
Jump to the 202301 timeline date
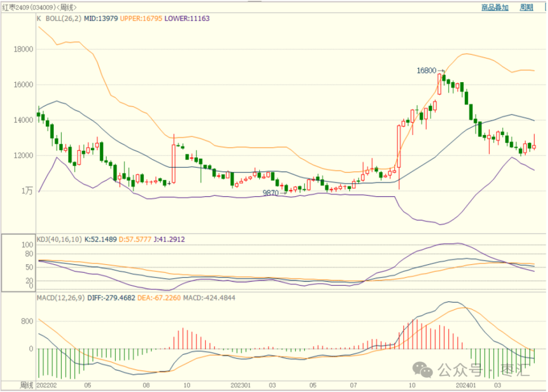click(242, 385)
